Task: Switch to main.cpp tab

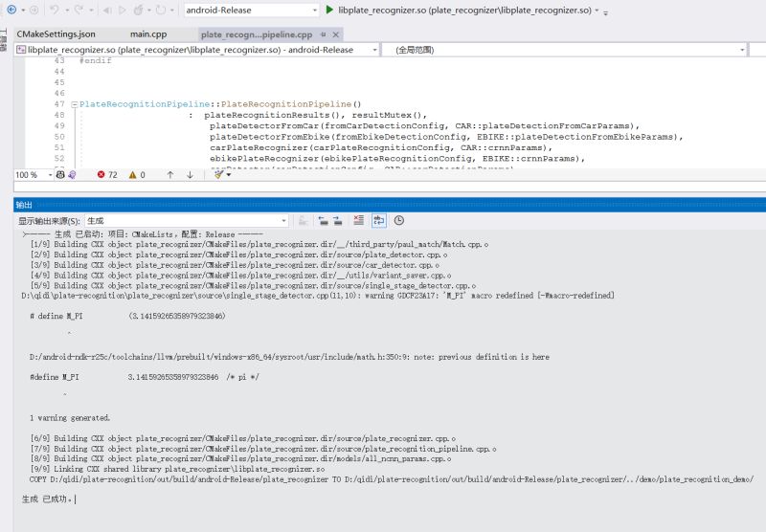Action: pos(148,34)
